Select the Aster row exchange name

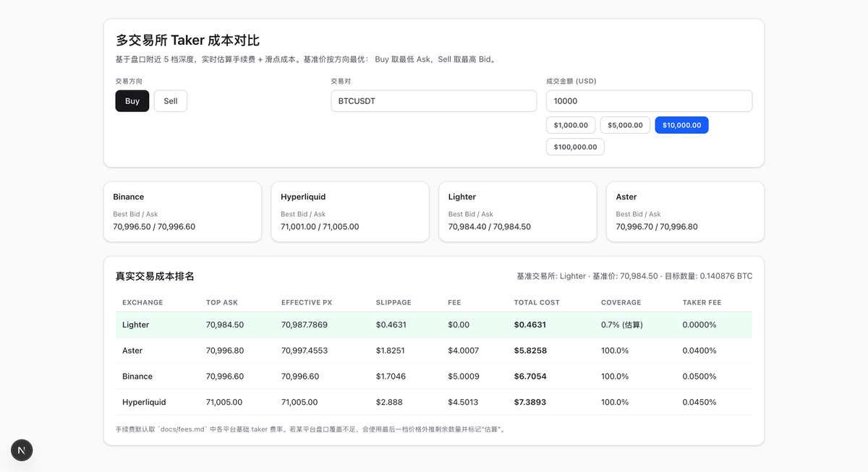pos(132,351)
